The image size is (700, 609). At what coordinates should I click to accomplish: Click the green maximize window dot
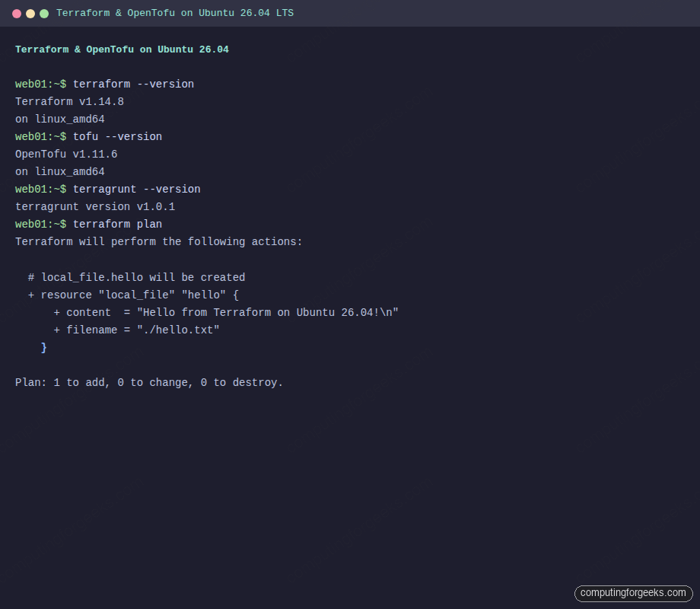coord(43,13)
